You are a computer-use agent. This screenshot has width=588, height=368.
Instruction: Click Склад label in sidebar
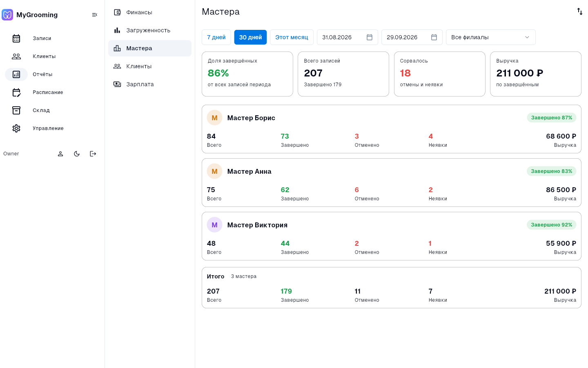tap(41, 110)
